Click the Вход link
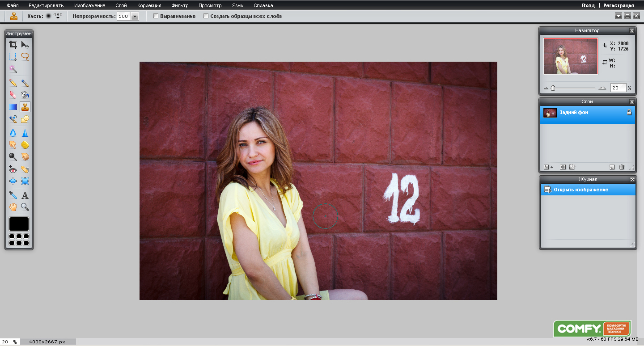This screenshot has width=644, height=346. click(x=588, y=5)
